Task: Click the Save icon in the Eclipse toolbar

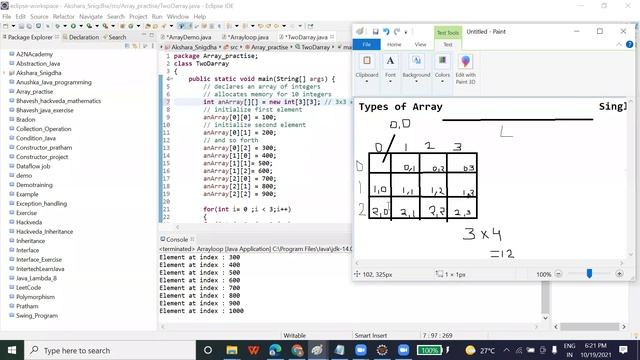Action: coord(21,26)
